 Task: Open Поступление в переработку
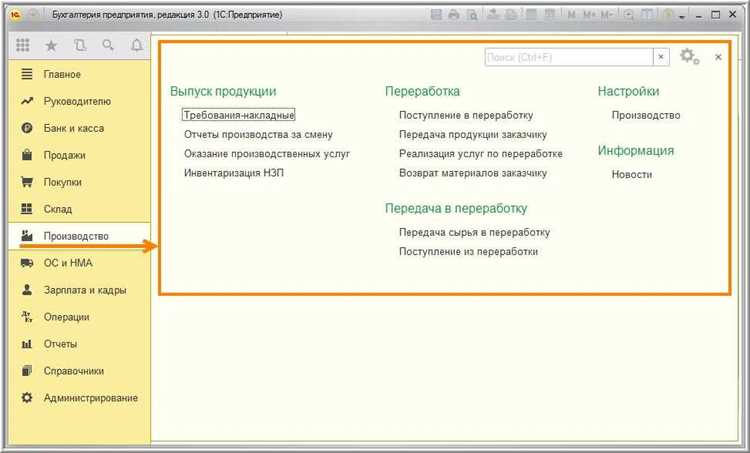[x=466, y=115]
